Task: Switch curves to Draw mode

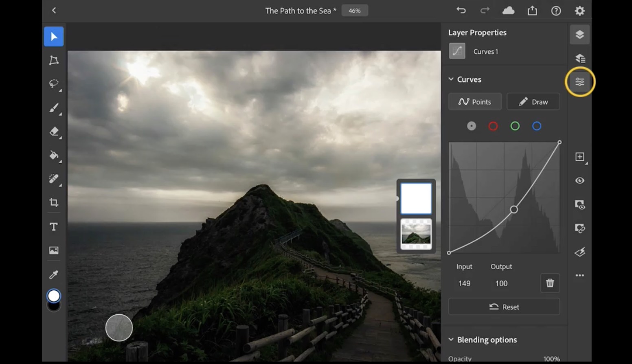Action: pyautogui.click(x=533, y=102)
